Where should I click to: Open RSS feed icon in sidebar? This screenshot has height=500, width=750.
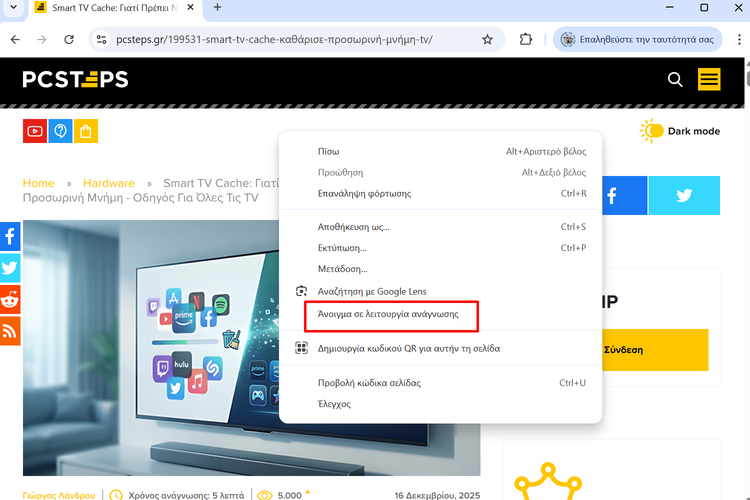pos(10,330)
